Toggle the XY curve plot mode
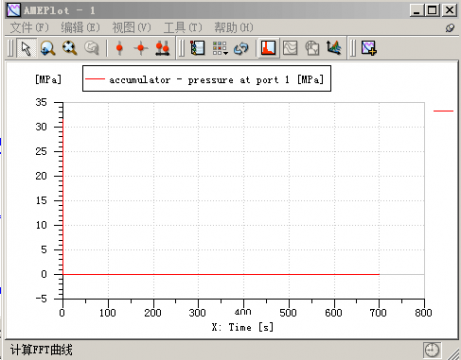The width and height of the screenshot is (461, 360). coord(290,48)
